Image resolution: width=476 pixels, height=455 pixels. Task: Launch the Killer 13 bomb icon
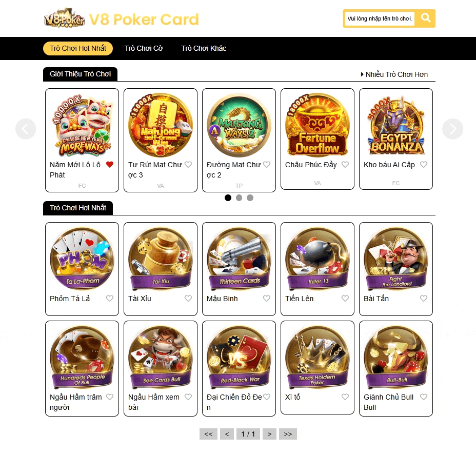pyautogui.click(x=317, y=259)
